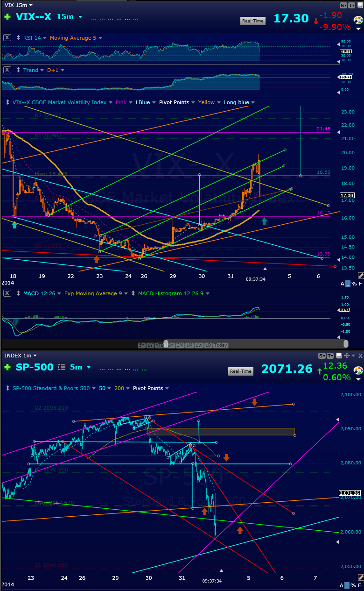Toggle % percent scale on SP-500 chart

click(x=354, y=585)
